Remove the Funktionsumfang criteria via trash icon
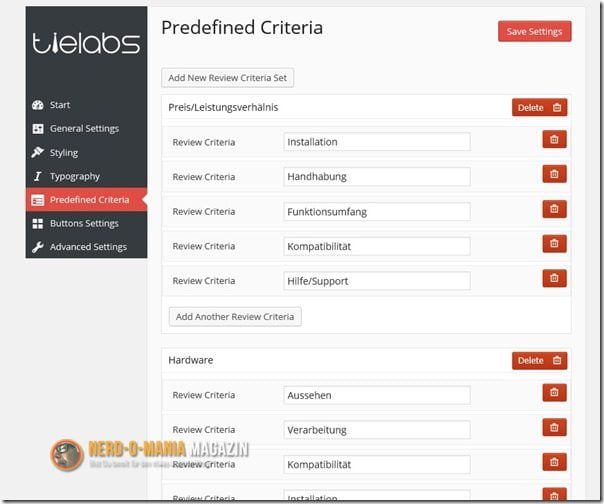Viewport: 604px width, 504px height. [x=554, y=209]
